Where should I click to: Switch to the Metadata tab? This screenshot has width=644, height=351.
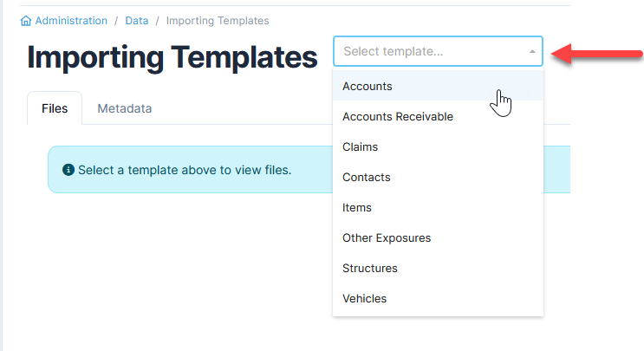tap(125, 108)
